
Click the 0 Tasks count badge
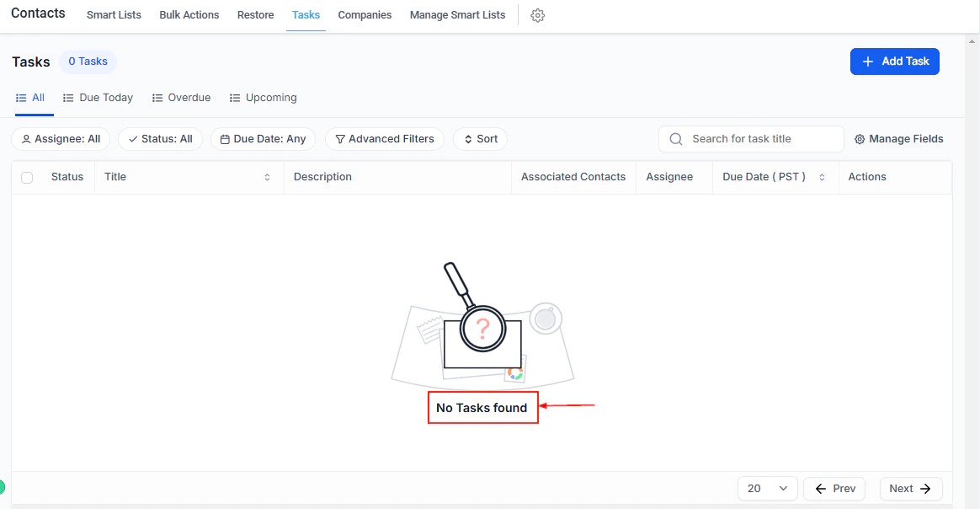[x=88, y=61]
